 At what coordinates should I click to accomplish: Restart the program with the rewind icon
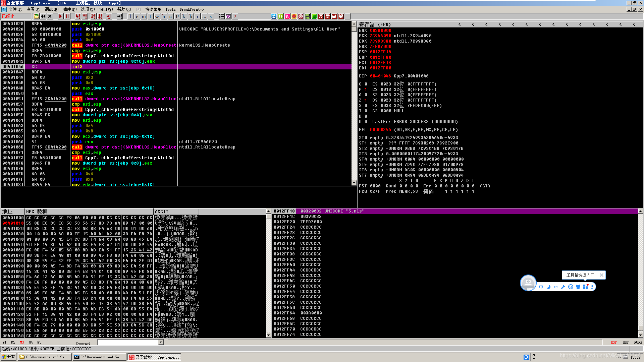(x=43, y=16)
